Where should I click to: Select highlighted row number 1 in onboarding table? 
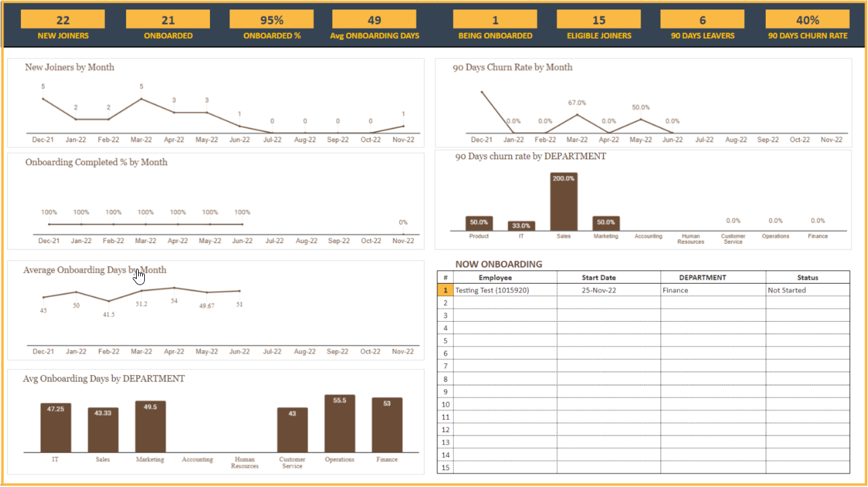point(445,290)
